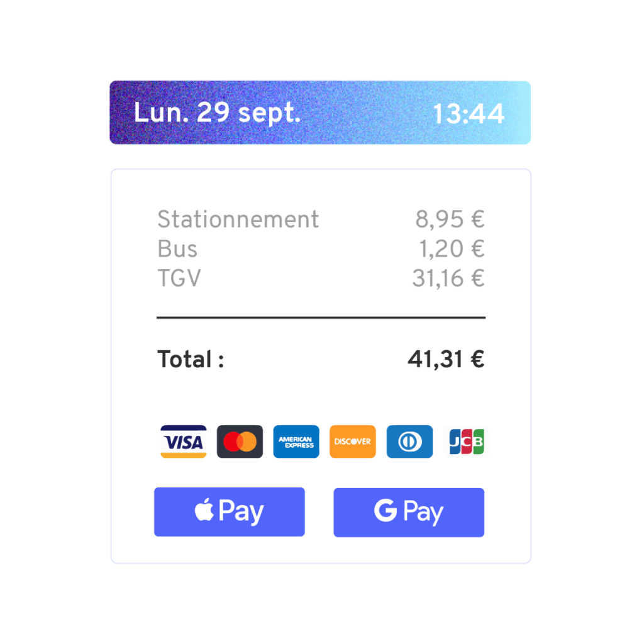
Task: Click the 41,31 € total amount
Action: pyautogui.click(x=446, y=359)
